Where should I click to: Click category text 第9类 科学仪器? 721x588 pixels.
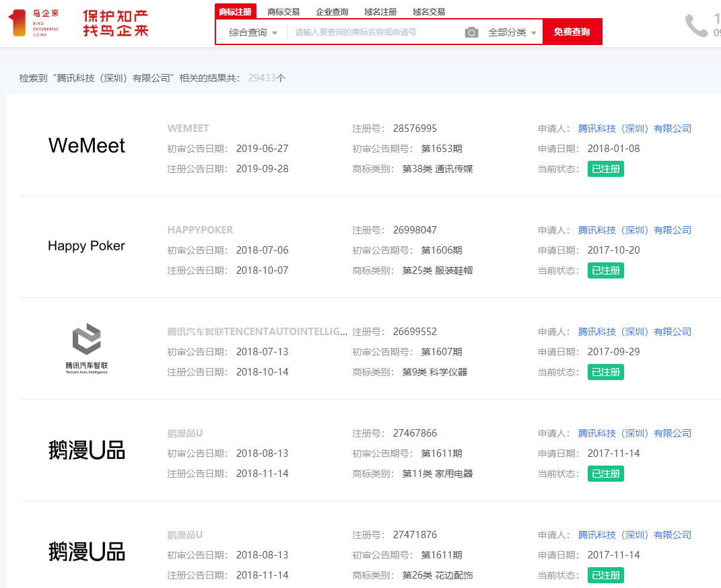[434, 372]
